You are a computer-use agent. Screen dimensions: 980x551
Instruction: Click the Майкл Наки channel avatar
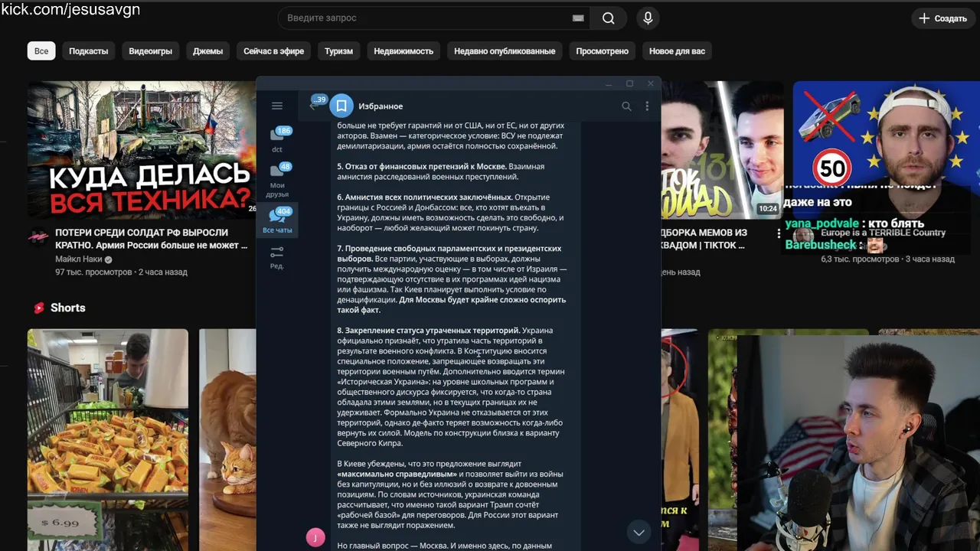click(x=38, y=237)
